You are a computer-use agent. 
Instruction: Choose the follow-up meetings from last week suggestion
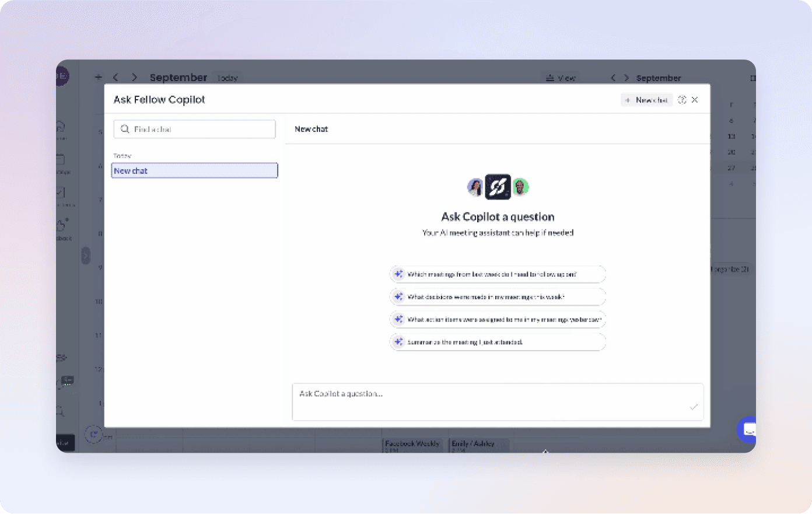pos(498,274)
